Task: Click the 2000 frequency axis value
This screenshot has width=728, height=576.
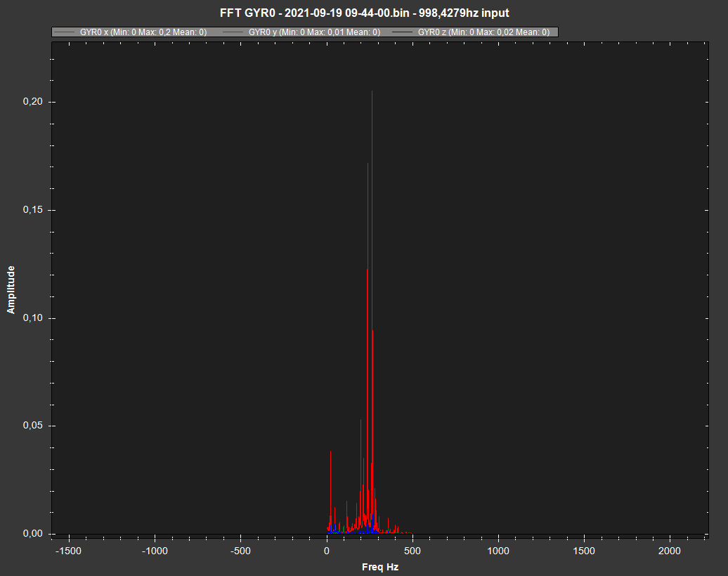Action: tap(670, 551)
